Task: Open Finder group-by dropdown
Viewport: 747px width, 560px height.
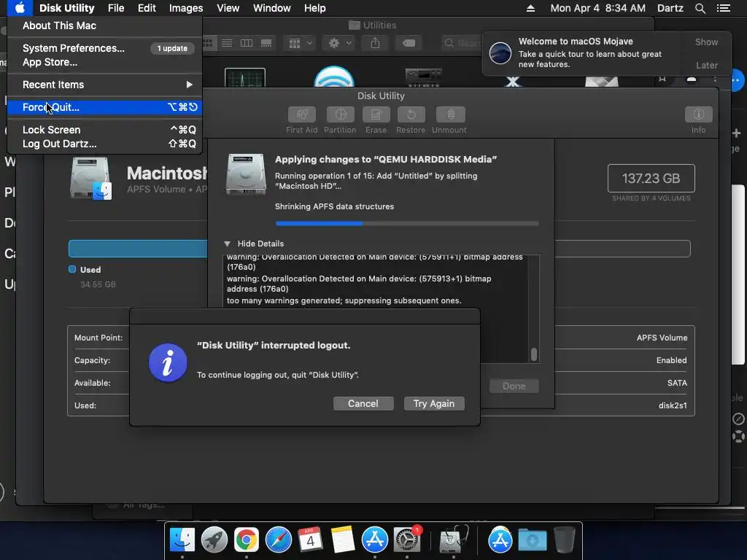Action: coord(300,43)
